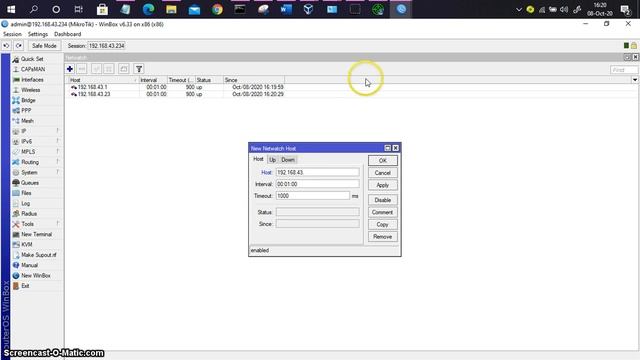Switch to the Down tab
The image size is (640, 360).
[288, 160]
